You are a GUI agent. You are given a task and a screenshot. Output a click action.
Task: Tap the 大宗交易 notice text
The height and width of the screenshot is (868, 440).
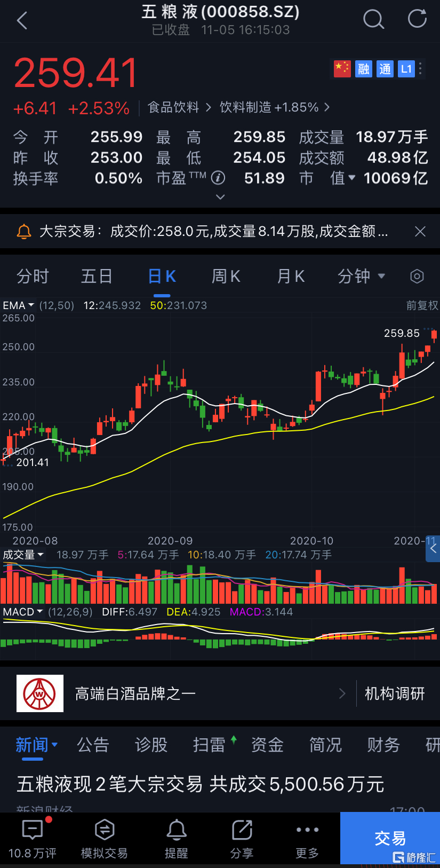214,232
